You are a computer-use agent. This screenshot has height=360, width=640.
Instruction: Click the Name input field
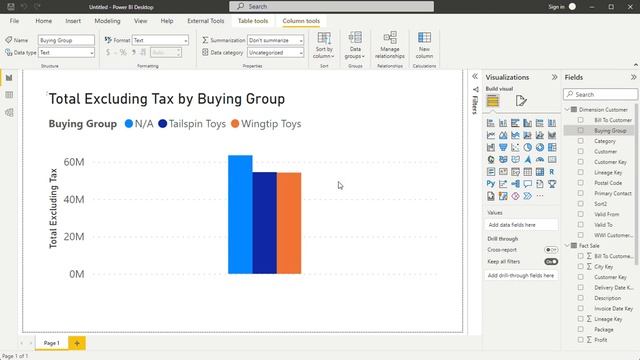coord(66,40)
